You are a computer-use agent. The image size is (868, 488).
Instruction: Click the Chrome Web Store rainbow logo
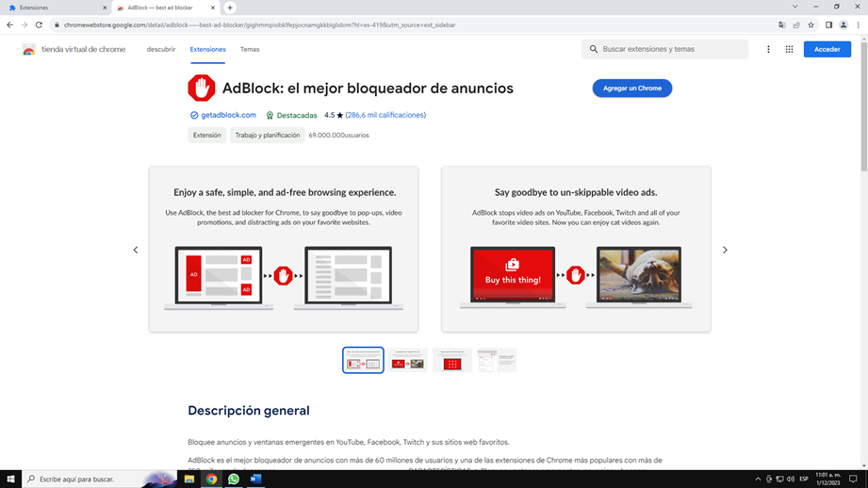coord(29,50)
